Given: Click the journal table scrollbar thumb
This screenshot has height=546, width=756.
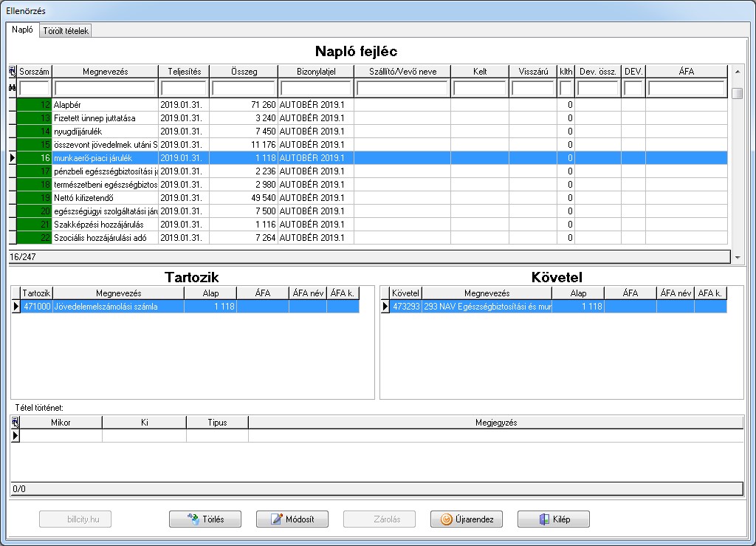Looking at the screenshot, I should click(738, 93).
